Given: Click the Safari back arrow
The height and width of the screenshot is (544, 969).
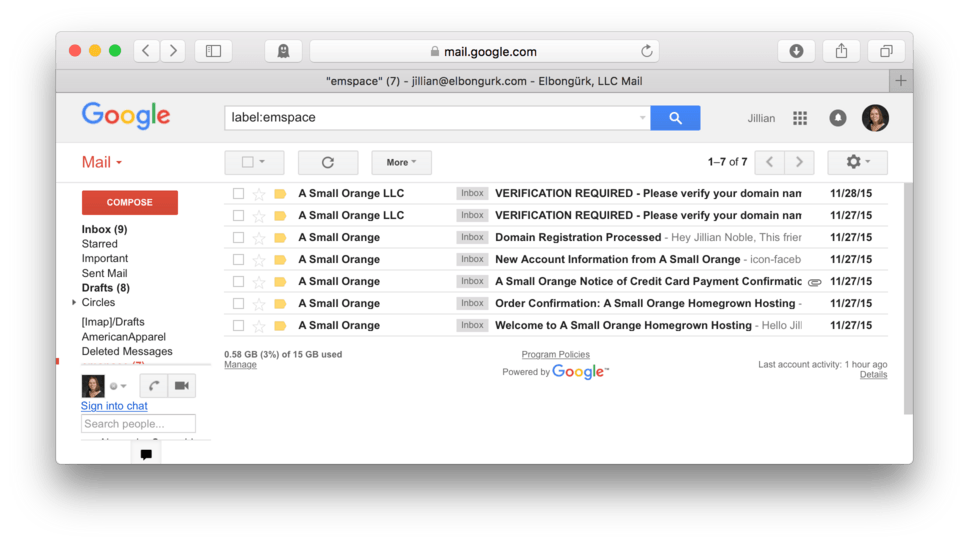Looking at the screenshot, I should [146, 51].
